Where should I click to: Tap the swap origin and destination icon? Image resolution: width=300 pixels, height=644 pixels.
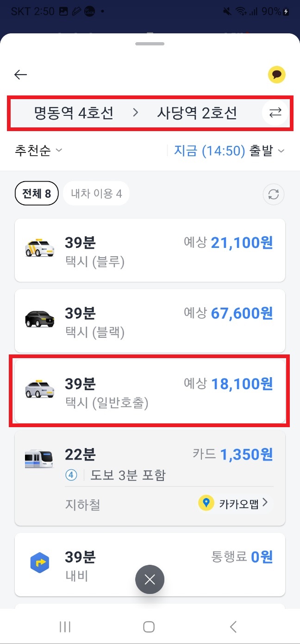[x=275, y=113]
